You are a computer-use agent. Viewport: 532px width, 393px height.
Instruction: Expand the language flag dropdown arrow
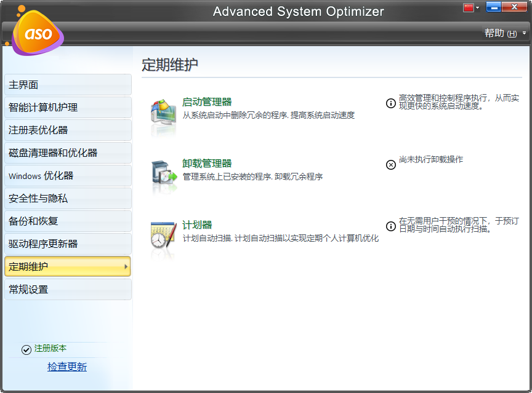[478, 7]
